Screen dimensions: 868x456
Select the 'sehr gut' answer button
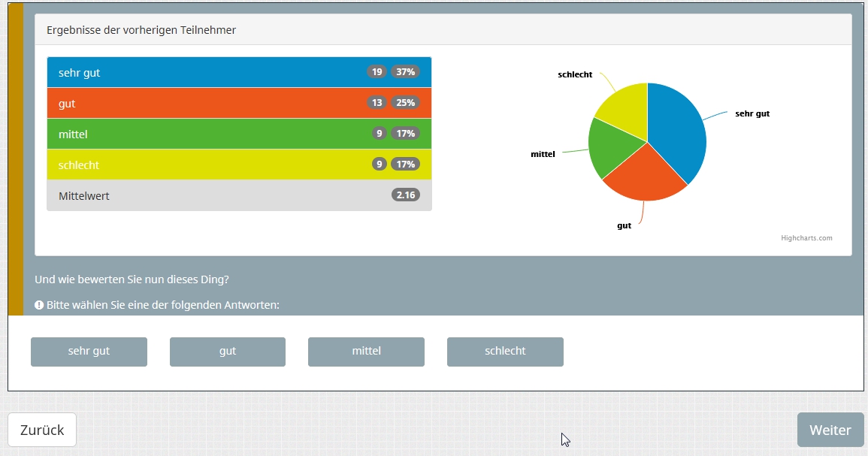point(89,352)
